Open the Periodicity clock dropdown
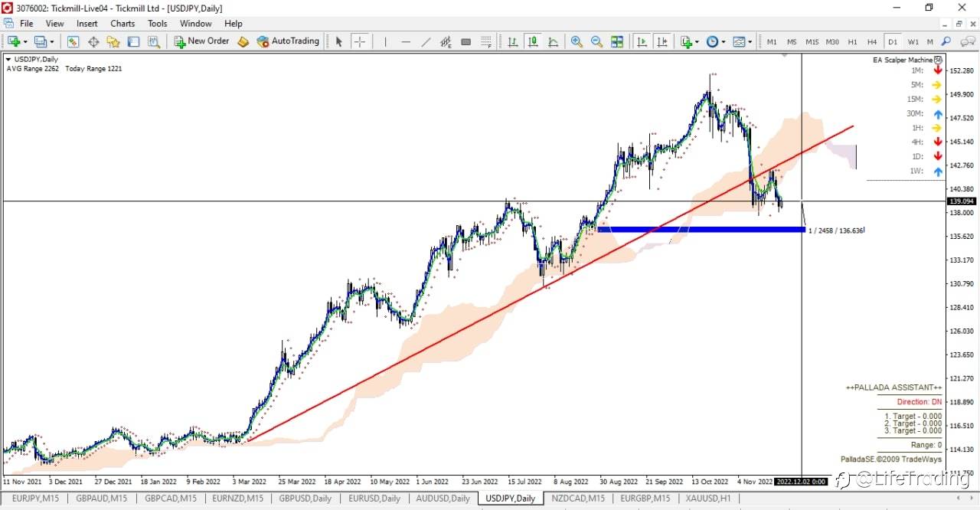Screen dimensions: 980x510 716,42
